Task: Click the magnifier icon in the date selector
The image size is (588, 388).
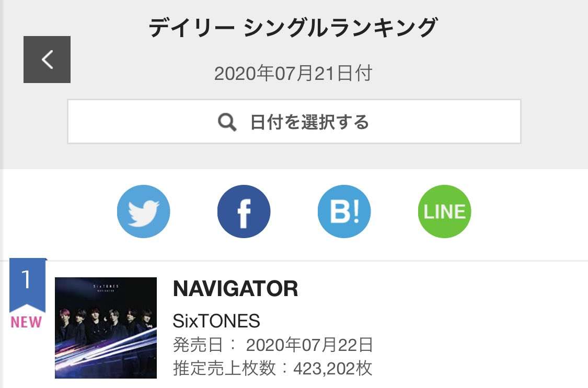Action: pos(227,122)
